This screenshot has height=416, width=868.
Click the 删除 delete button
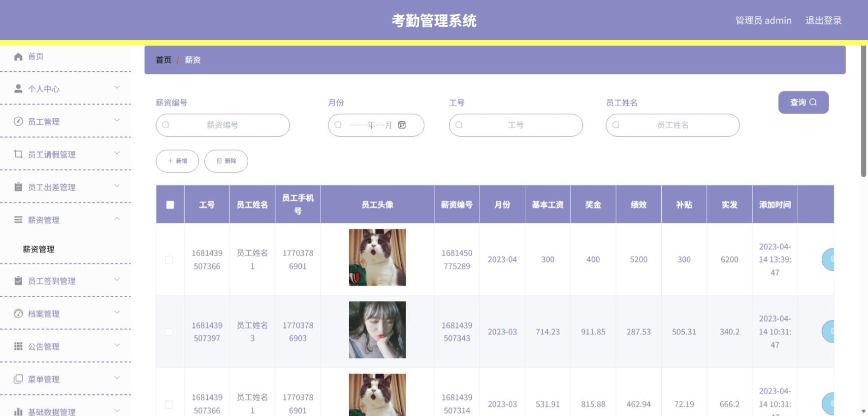[226, 161]
